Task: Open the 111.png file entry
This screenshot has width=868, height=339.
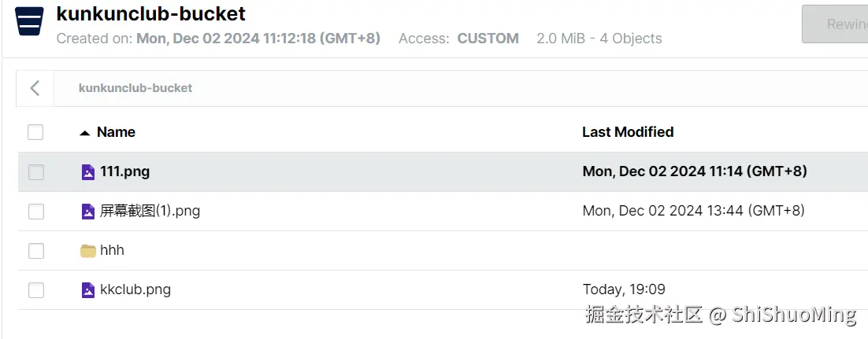Action: tap(125, 171)
